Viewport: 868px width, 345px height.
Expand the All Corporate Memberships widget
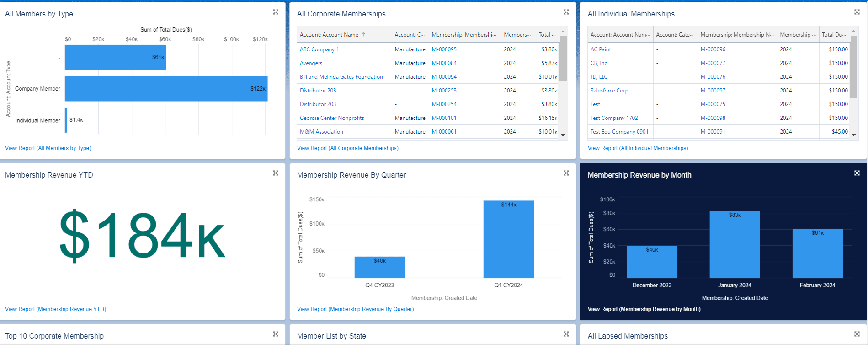(x=566, y=12)
